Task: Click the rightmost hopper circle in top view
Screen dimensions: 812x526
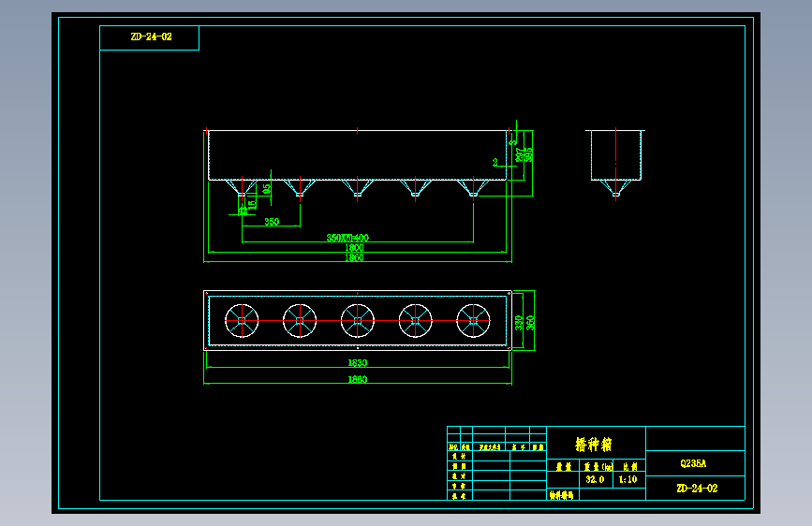Action: pyautogui.click(x=473, y=321)
